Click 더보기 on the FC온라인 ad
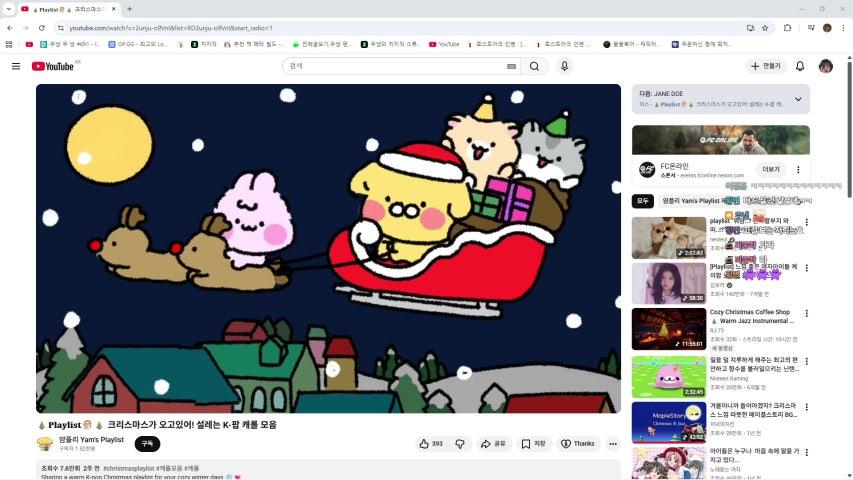This screenshot has height=480, width=853. pos(771,170)
